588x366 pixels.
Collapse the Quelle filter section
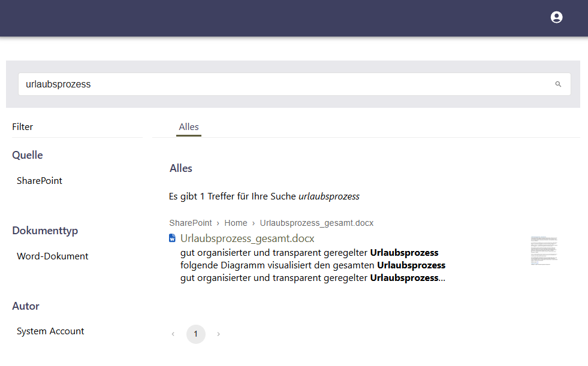(x=28, y=155)
